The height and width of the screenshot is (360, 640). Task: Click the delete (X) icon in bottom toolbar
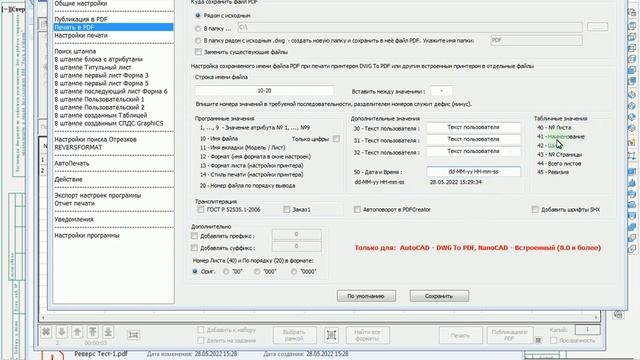coord(46,332)
